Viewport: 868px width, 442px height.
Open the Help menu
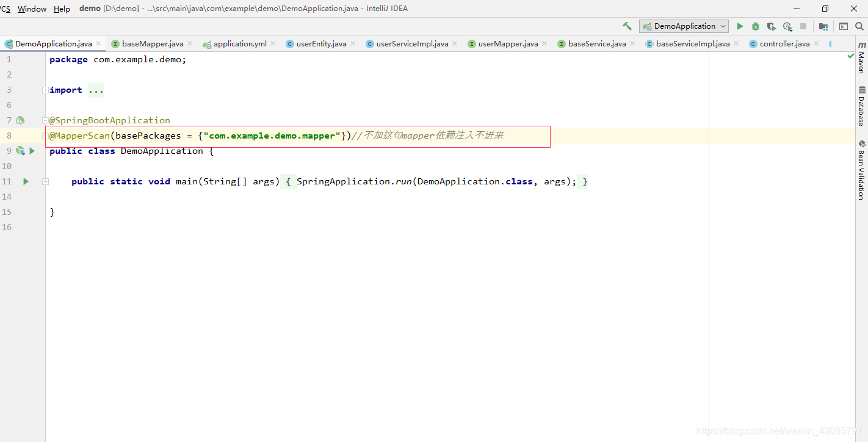point(62,9)
